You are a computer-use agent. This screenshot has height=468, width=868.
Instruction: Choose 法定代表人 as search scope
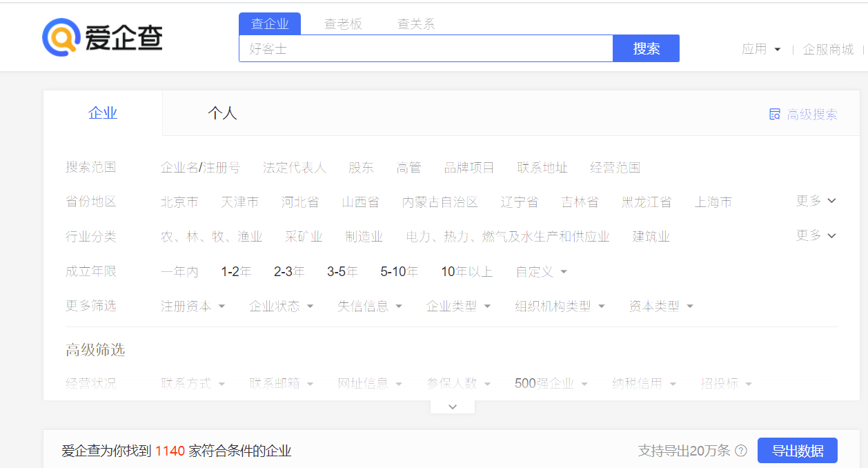click(294, 168)
